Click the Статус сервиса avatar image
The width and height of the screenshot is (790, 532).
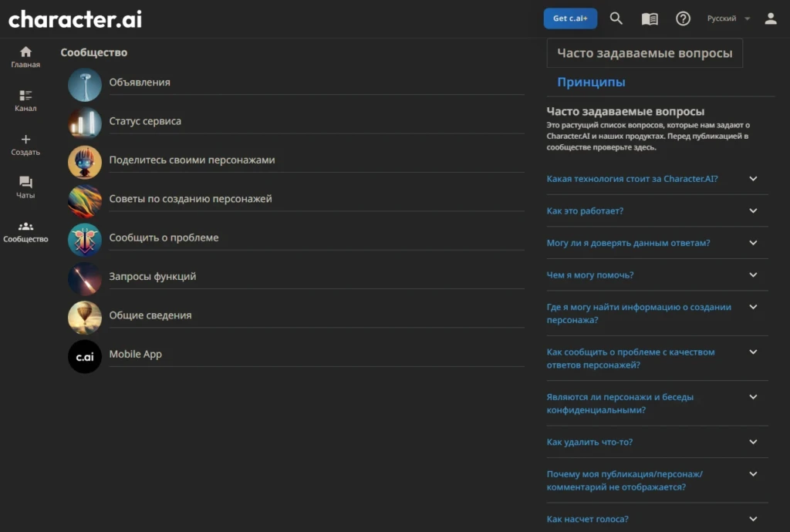tap(85, 123)
